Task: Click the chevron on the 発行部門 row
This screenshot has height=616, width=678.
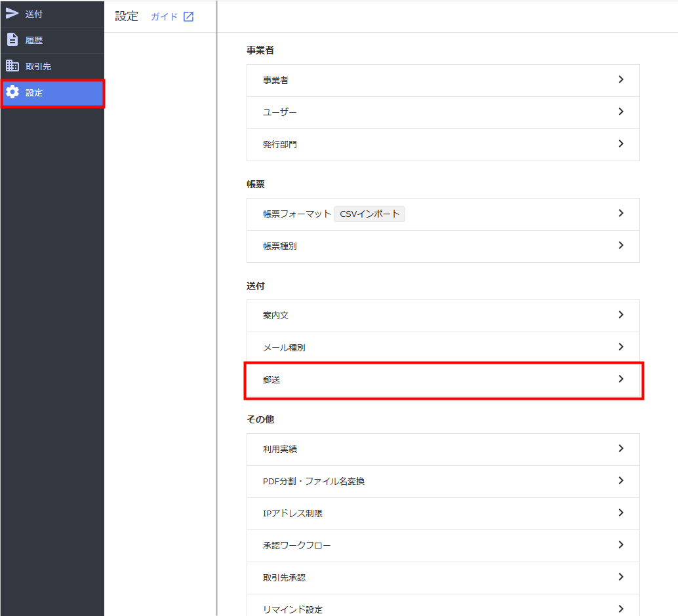Action: (x=621, y=144)
